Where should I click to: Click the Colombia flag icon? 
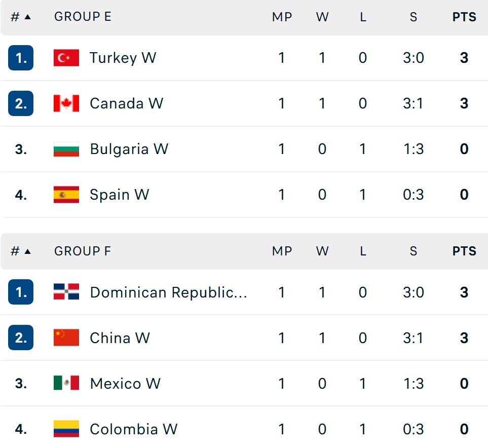(x=66, y=429)
